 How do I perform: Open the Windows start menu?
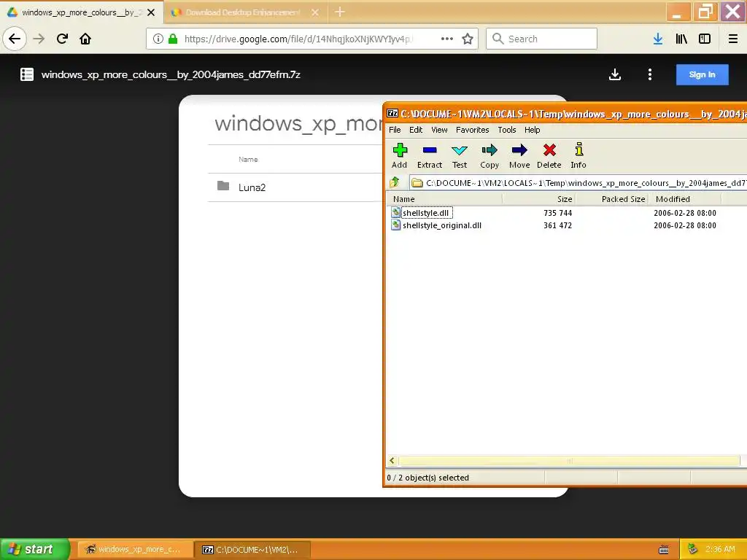34,549
